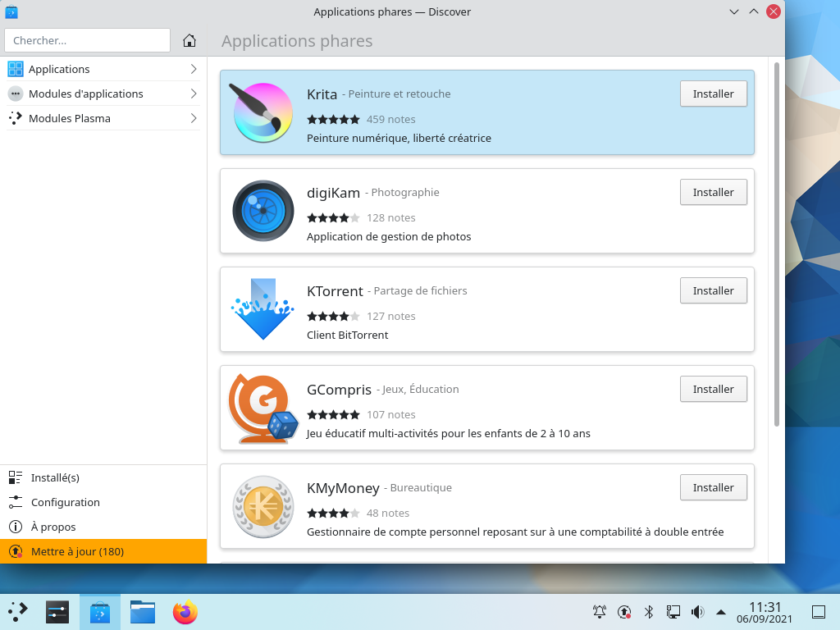The image size is (840, 630).
Task: Click the '128 notes' text under digiKam
Action: [x=391, y=218]
